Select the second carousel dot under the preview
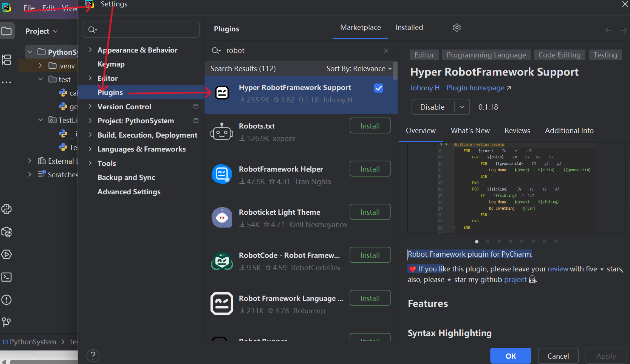The width and height of the screenshot is (630, 364). [488, 241]
